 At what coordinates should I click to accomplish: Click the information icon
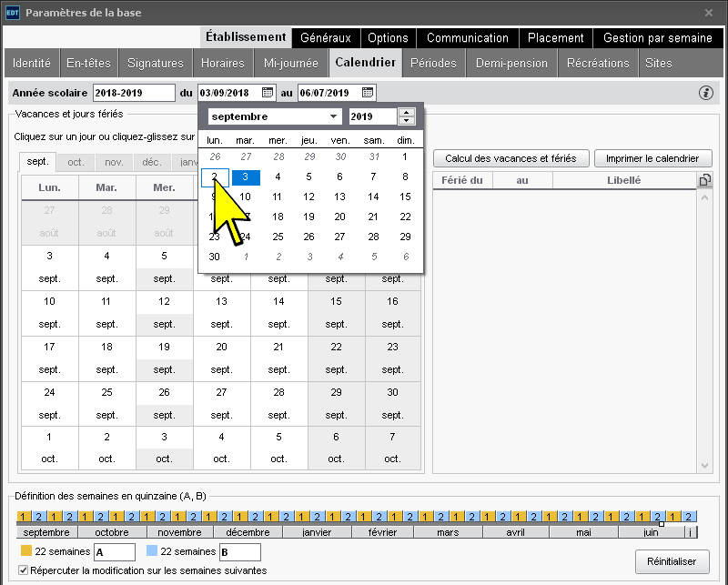click(x=706, y=93)
